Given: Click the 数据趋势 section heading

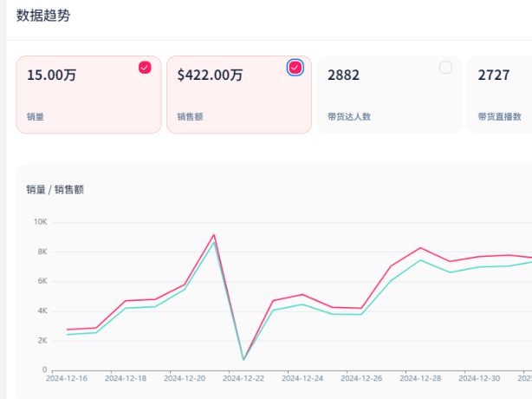Looking at the screenshot, I should pos(43,16).
